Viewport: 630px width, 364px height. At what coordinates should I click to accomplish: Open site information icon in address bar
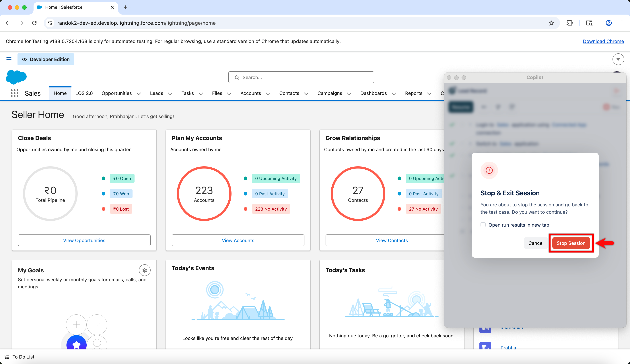tap(50, 23)
